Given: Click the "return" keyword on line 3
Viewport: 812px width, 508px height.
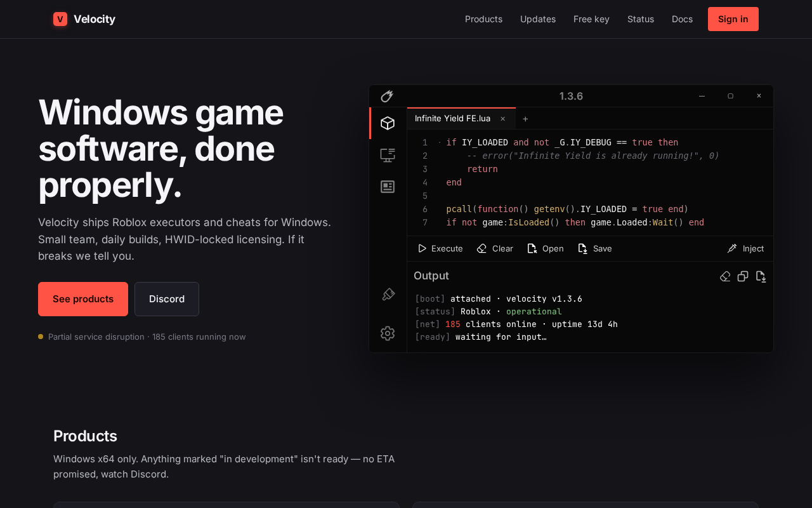Looking at the screenshot, I should [482, 169].
